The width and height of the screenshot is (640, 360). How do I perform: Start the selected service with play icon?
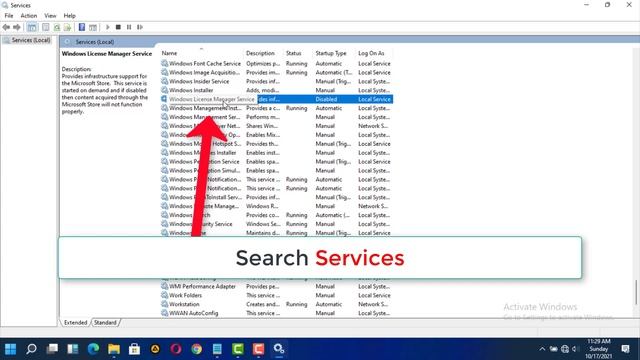(108, 27)
